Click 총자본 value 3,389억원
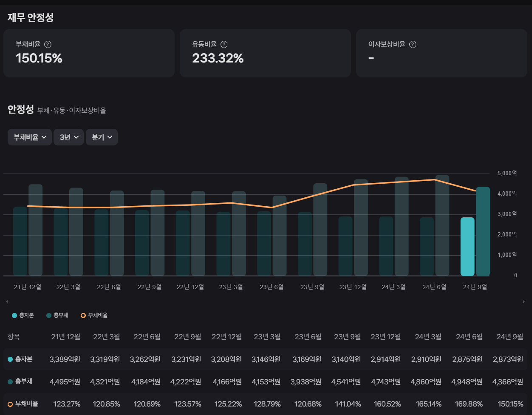 point(65,359)
